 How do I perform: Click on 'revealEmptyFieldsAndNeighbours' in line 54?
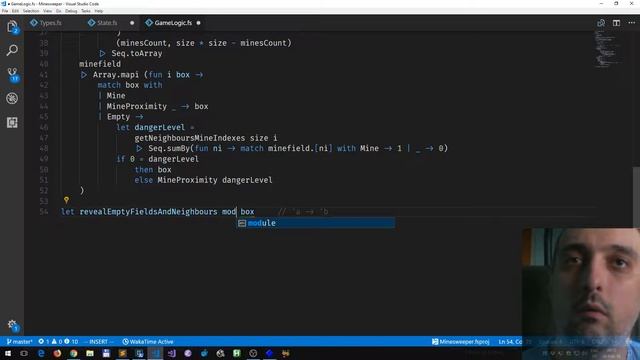pyautogui.click(x=149, y=211)
